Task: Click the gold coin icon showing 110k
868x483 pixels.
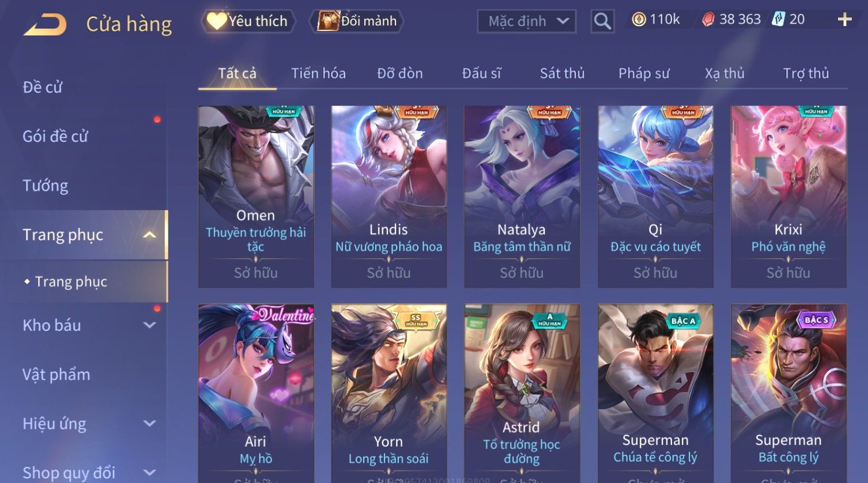Action: click(x=639, y=20)
